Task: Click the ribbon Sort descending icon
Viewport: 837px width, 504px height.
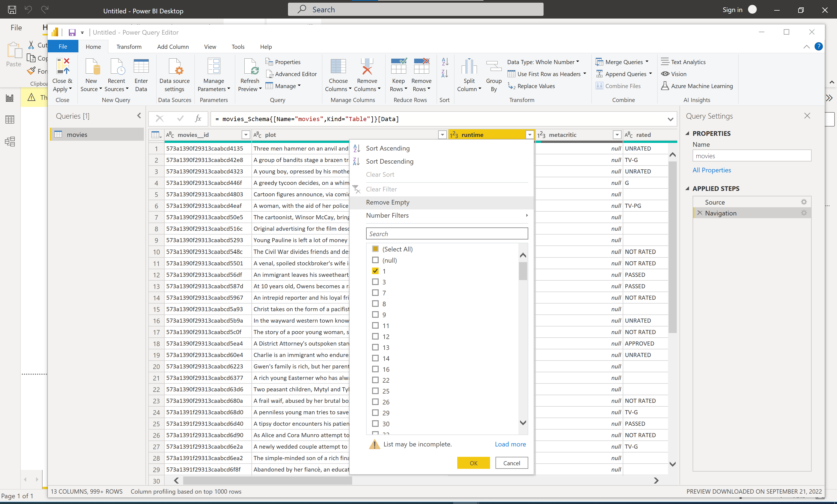Action: coord(445,74)
